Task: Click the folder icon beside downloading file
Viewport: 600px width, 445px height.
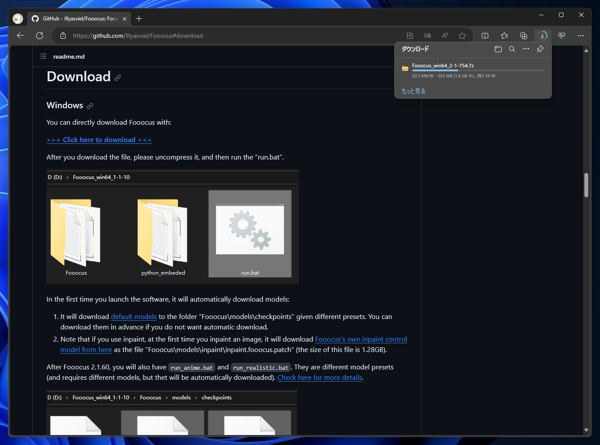Action: [x=405, y=68]
